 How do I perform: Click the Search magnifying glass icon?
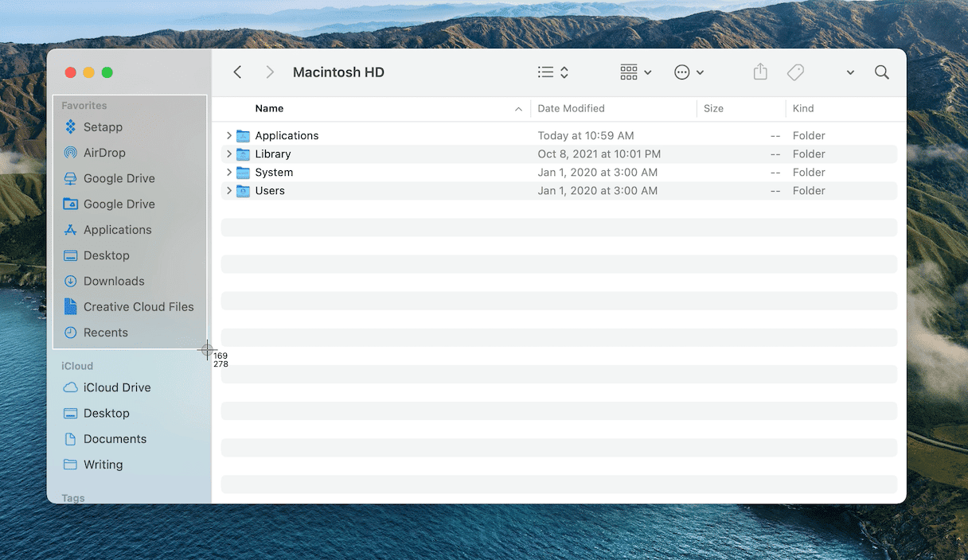tap(881, 72)
